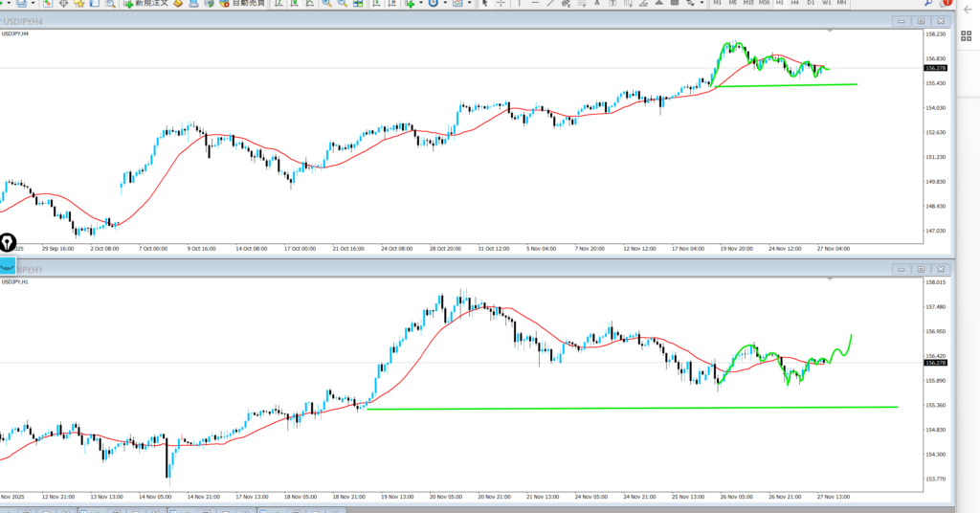The height and width of the screenshot is (513, 980).
Task: Click the 新規注文 (New Order) button
Action: pos(145,4)
